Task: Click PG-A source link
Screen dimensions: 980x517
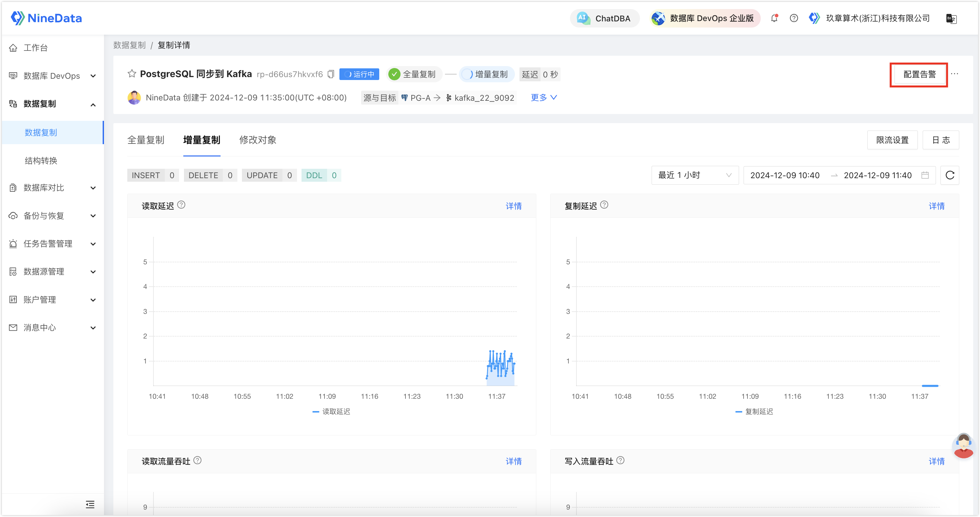Action: pos(416,98)
